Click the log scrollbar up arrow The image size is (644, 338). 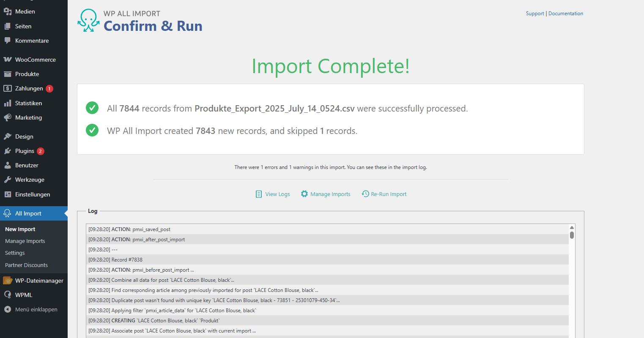point(572,227)
